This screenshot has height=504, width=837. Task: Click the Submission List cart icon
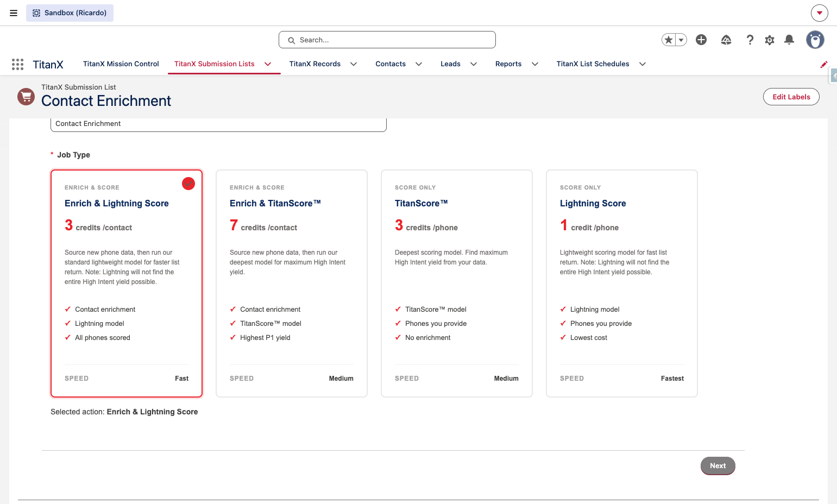(26, 97)
